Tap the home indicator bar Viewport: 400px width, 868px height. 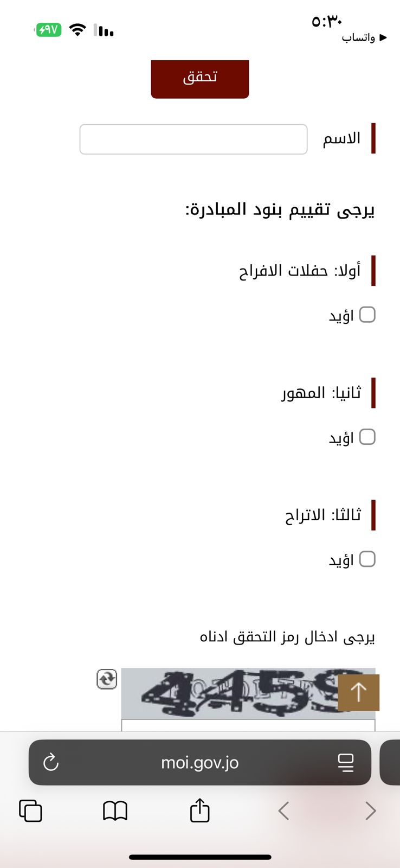(x=200, y=857)
